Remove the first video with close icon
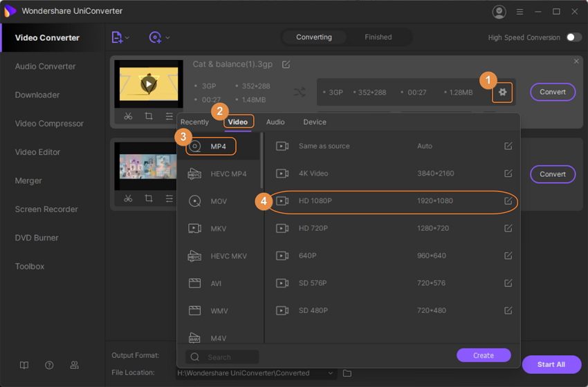The width and height of the screenshot is (588, 387). [x=576, y=61]
